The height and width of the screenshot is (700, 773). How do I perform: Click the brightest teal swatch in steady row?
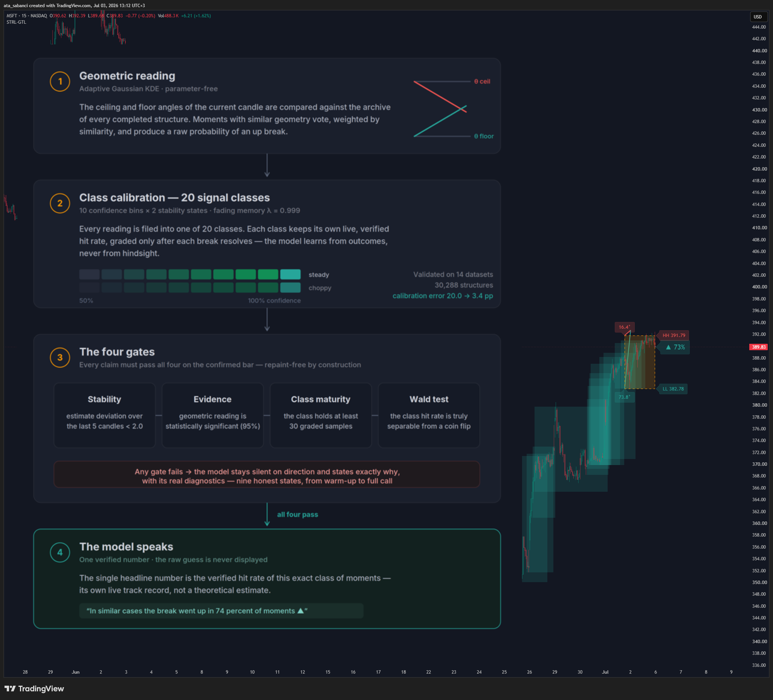point(290,275)
